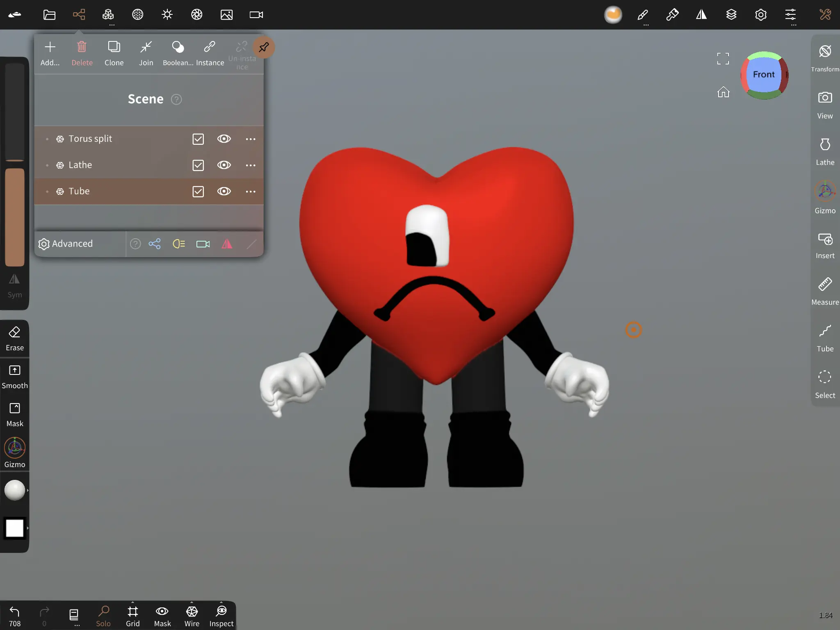Open the layers stack menu
The height and width of the screenshot is (630, 840).
[x=731, y=15]
